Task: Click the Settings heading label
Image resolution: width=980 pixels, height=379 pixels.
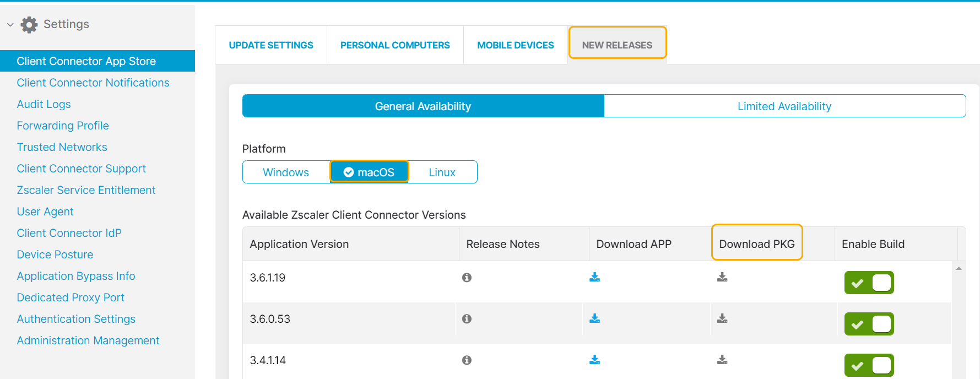Action: pyautogui.click(x=66, y=24)
